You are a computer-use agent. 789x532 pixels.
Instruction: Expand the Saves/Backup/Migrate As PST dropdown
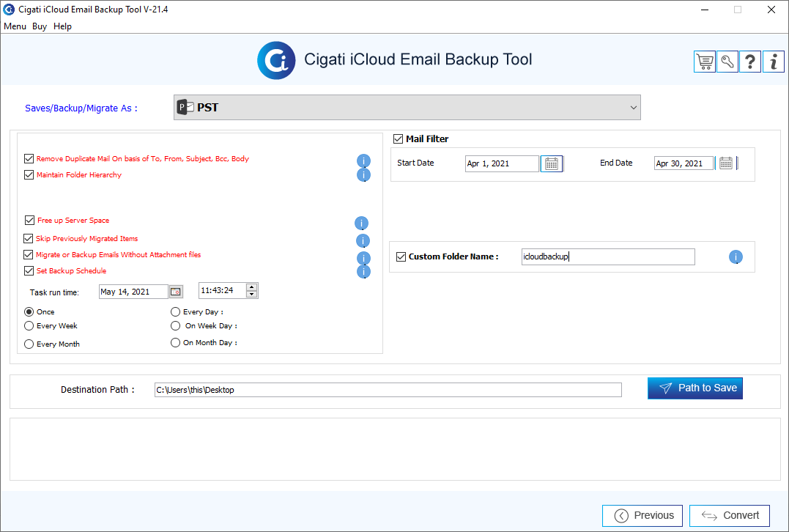tap(407, 107)
